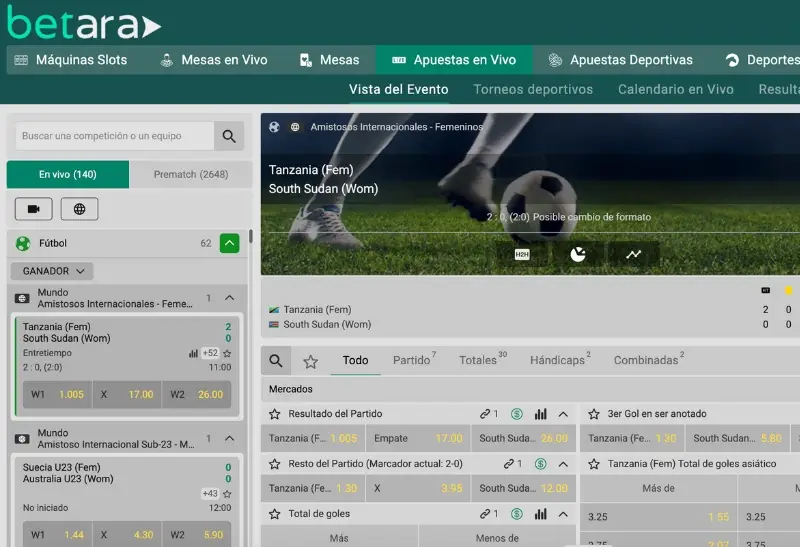Screen dimensions: 800x547
Task: Collapse Resultado del Partido market
Action: click(563, 414)
